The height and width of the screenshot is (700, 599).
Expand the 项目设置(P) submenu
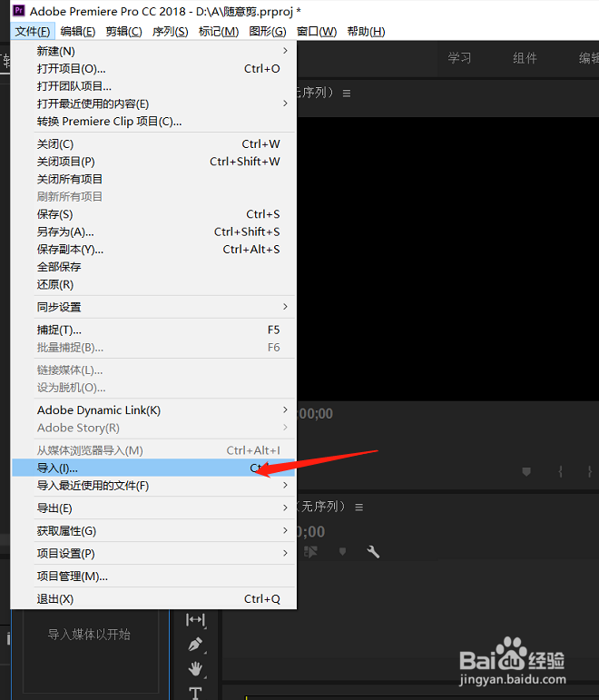coord(154,554)
